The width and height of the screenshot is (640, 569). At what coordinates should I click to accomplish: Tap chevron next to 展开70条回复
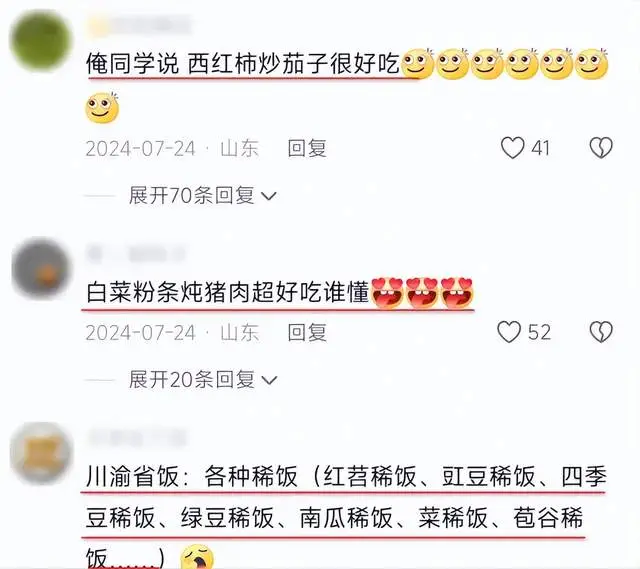pos(269,196)
